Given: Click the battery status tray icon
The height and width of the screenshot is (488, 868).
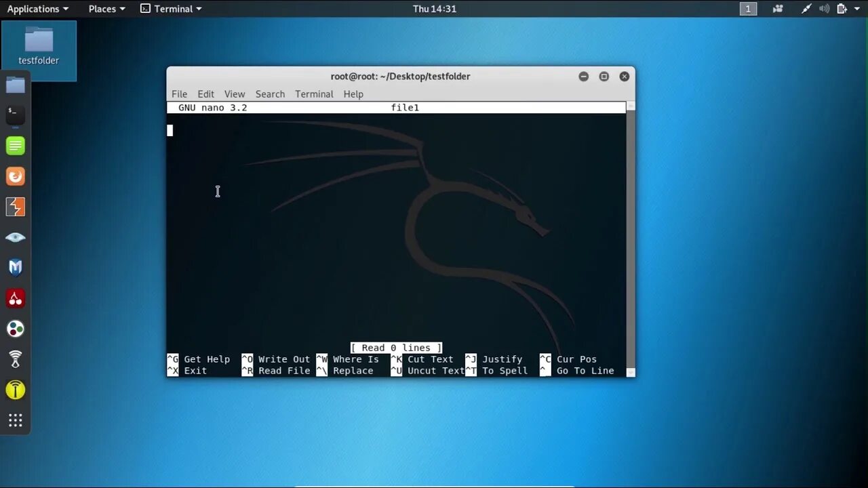Looking at the screenshot, I should pos(842,9).
